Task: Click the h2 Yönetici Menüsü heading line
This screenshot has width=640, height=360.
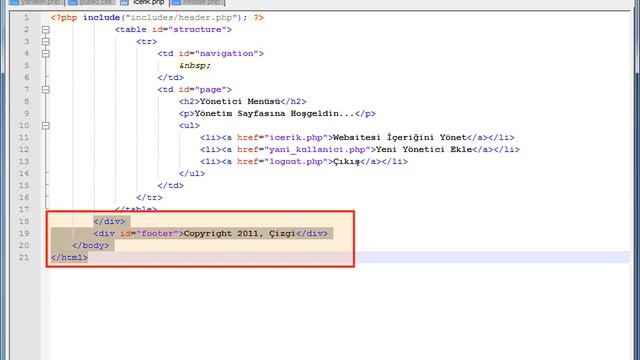Action: (x=242, y=101)
